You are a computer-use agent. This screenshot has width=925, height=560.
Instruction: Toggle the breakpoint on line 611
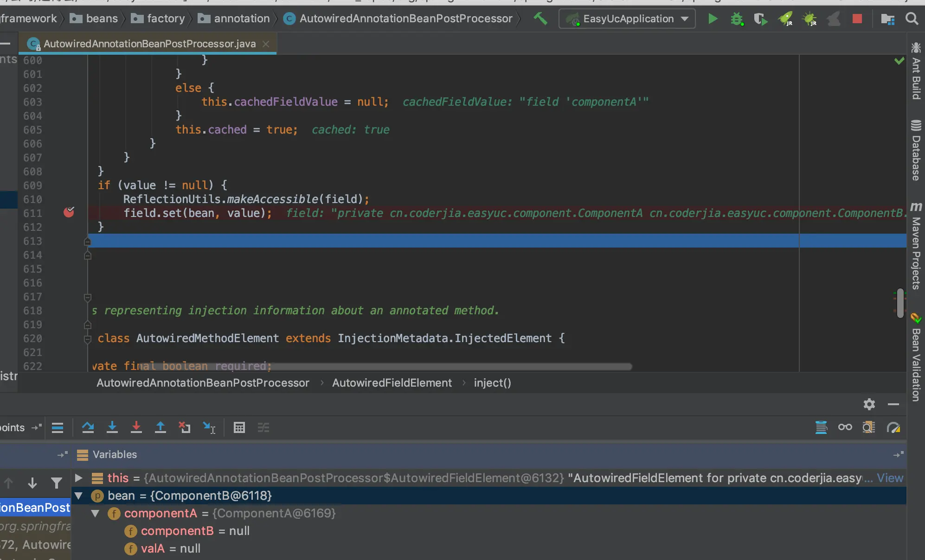click(69, 212)
